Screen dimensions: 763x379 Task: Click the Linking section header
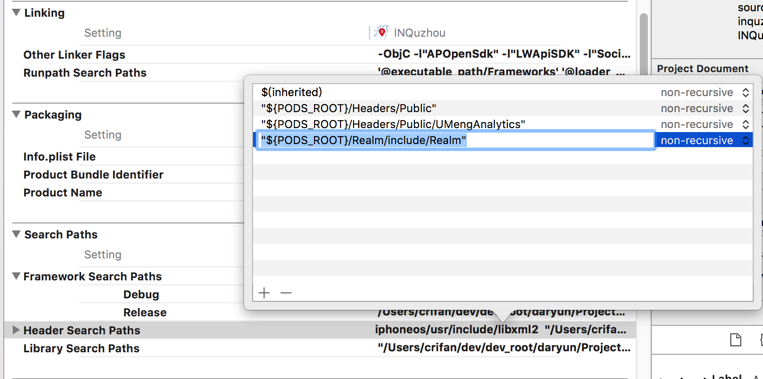[44, 13]
